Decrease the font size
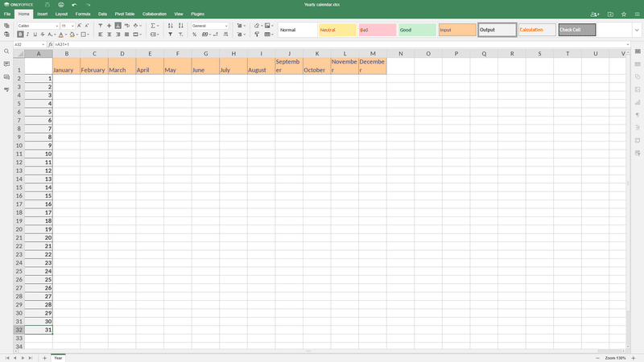 click(x=87, y=26)
